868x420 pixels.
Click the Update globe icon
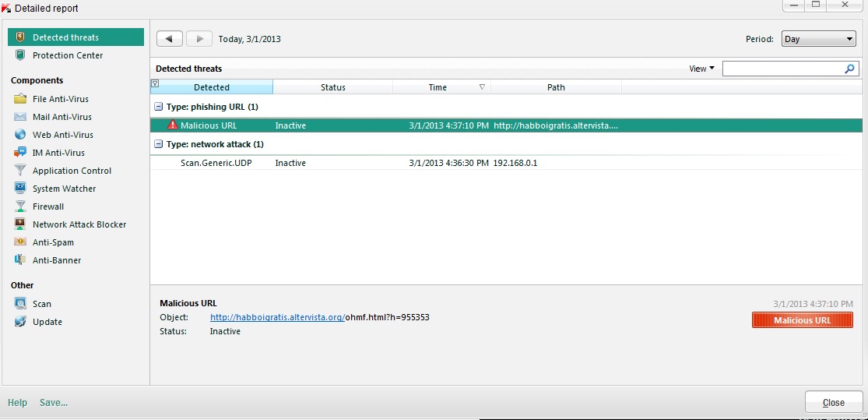[x=20, y=321]
